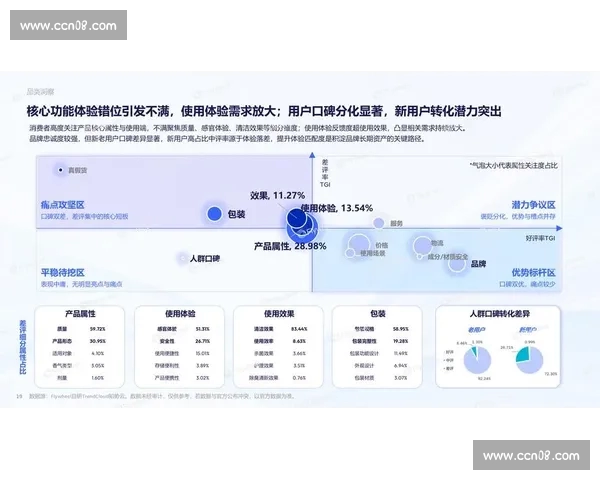Viewport: 600px width, 480px height.
Task: Click the 差评细分属性占比 vertical side label
Action: 23,347
